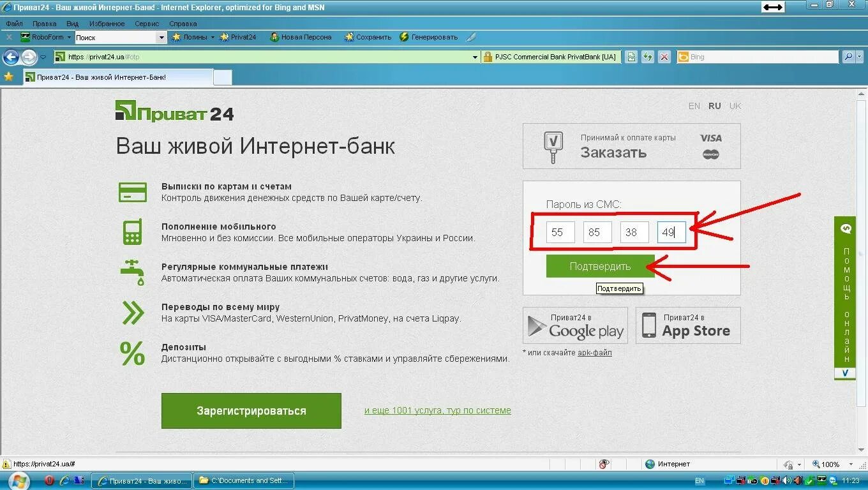Open the Файл menu
This screenshot has height=490, width=868.
(14, 24)
